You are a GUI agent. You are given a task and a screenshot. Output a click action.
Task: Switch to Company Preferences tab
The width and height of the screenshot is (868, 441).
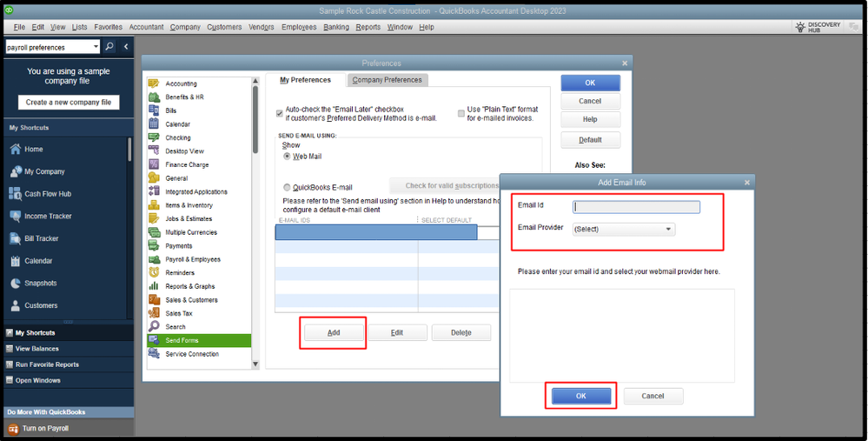tap(387, 80)
